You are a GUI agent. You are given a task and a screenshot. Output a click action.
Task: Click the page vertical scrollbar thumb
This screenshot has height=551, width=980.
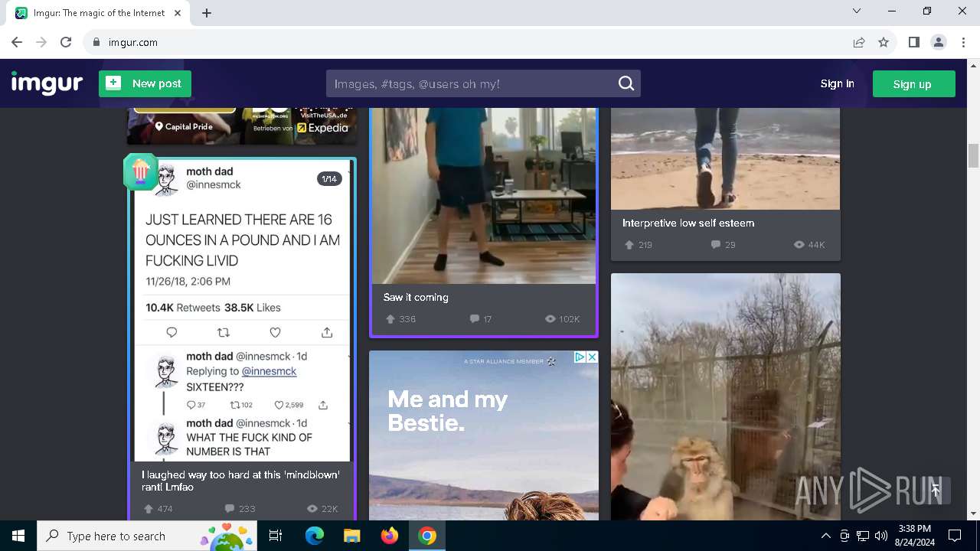(973, 155)
